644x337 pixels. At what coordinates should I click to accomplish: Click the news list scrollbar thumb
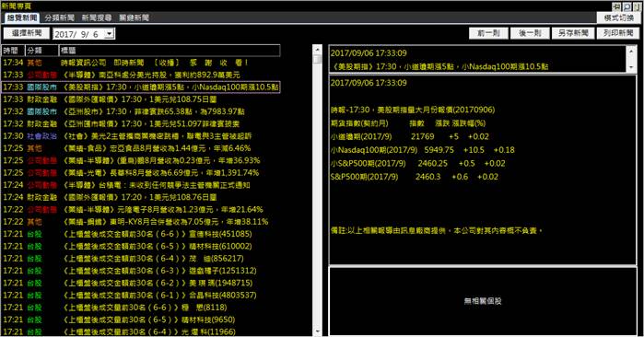(x=318, y=59)
